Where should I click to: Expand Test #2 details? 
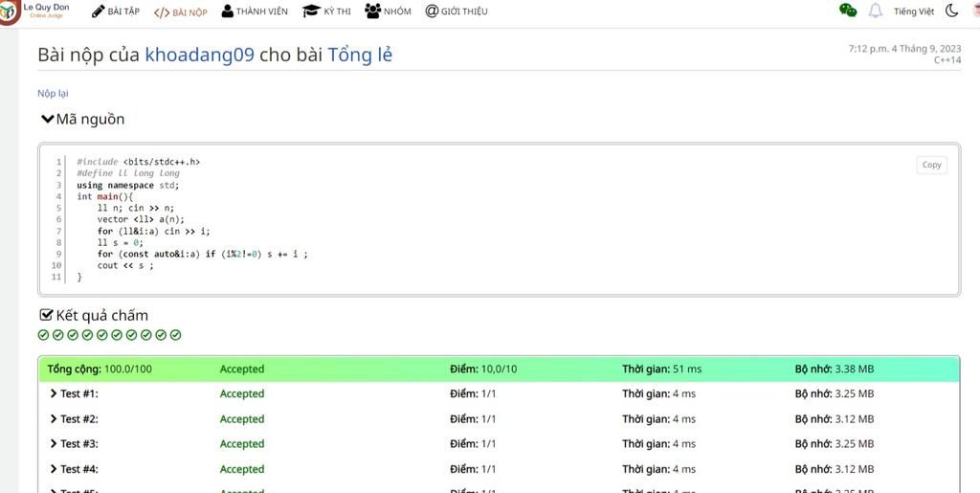[x=74, y=418]
